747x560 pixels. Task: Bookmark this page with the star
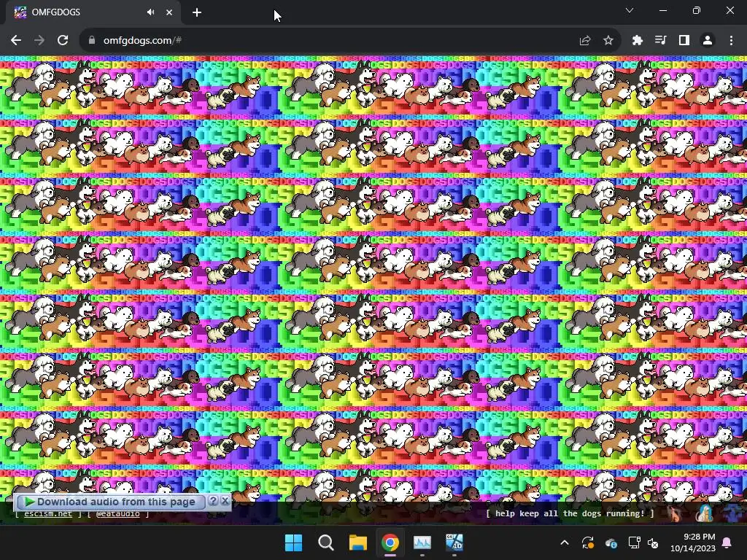(608, 41)
